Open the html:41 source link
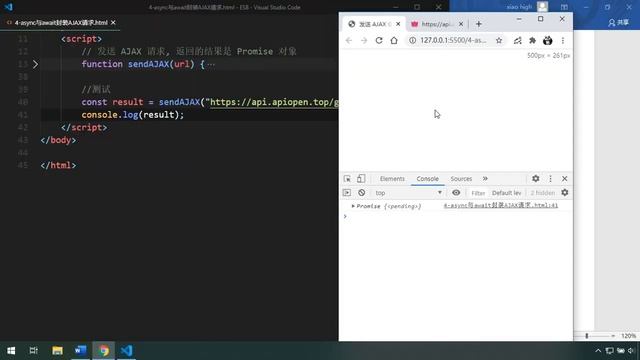Image resolution: width=640 pixels, height=360 pixels. 501,205
